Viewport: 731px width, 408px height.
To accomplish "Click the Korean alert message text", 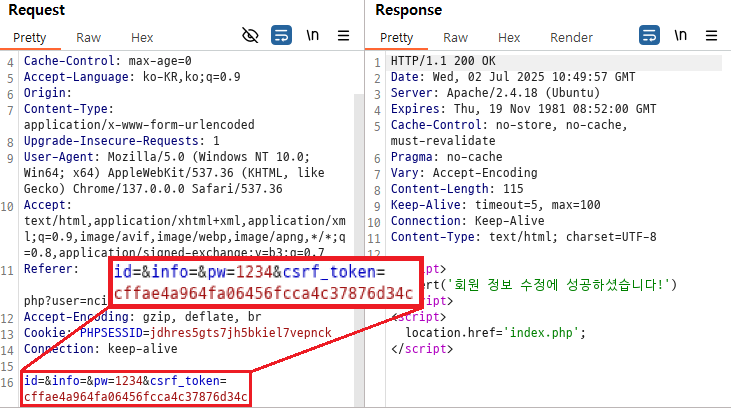I will (x=559, y=285).
